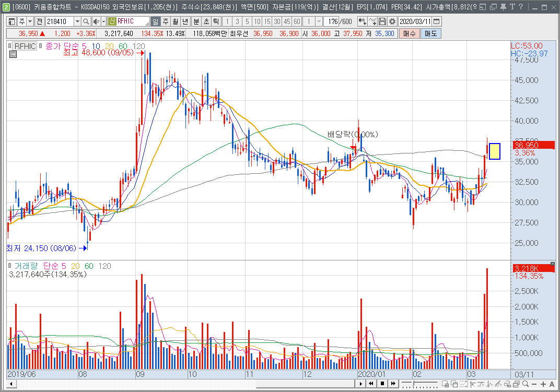Click the 매수 buy button

[409, 33]
